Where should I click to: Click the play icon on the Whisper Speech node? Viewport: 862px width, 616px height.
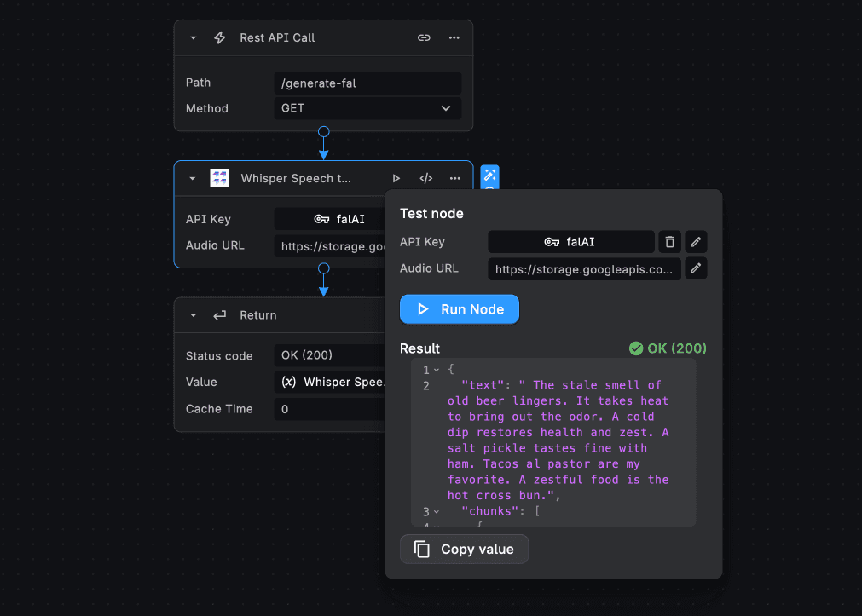(x=396, y=178)
